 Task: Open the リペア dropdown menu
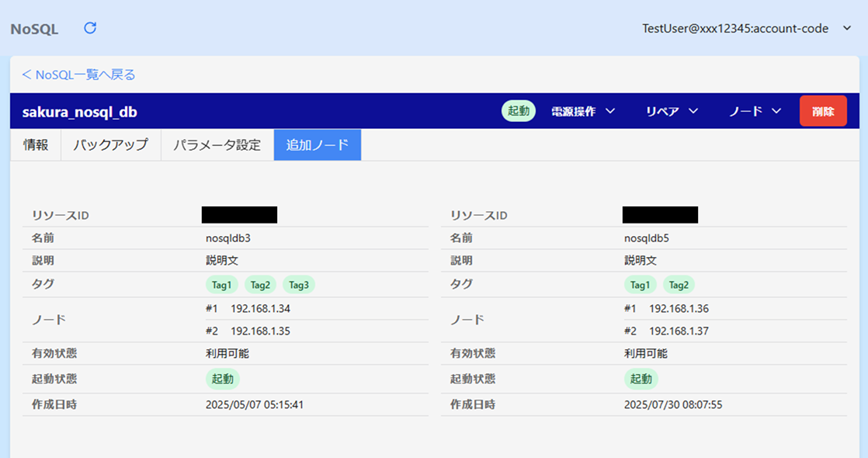tap(672, 111)
